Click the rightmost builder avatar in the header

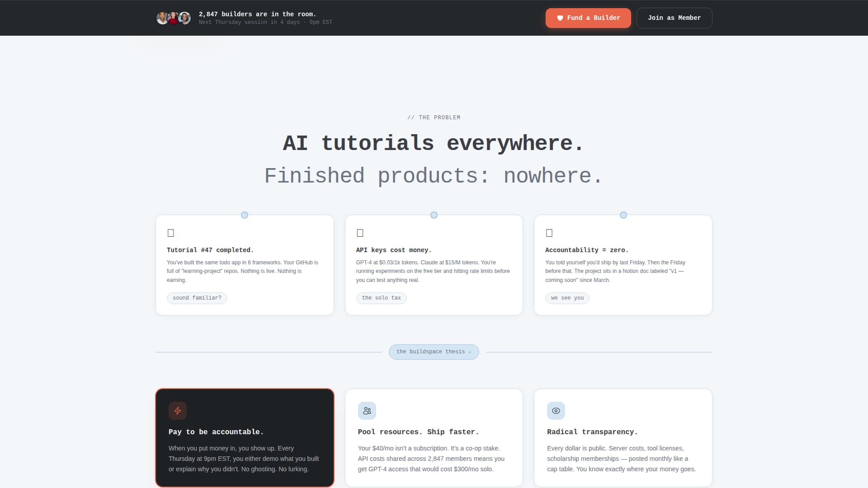point(185,18)
